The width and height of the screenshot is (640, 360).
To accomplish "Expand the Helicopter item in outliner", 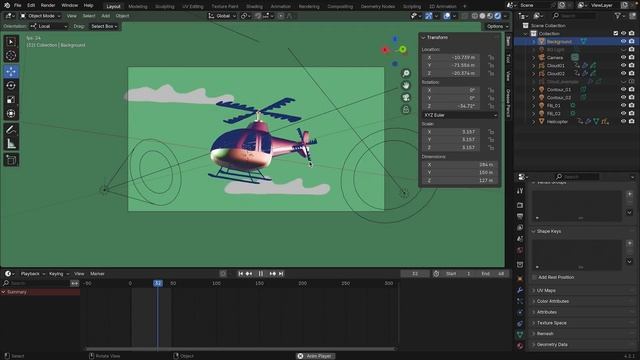I will pos(533,122).
